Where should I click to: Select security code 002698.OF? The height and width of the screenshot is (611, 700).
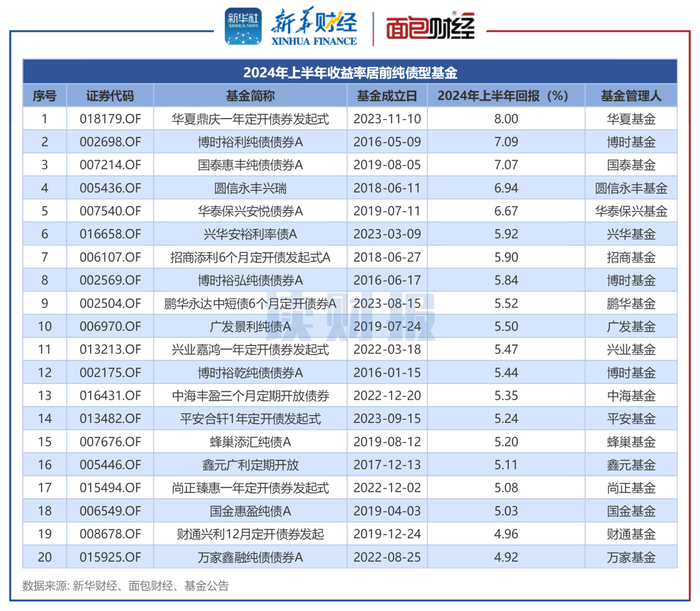tap(110, 142)
